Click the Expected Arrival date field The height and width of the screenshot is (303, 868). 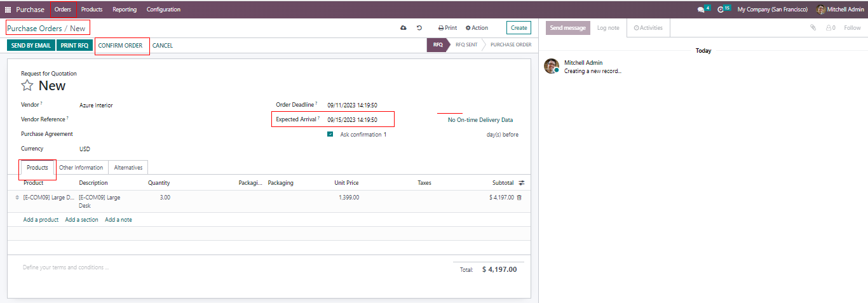point(352,119)
